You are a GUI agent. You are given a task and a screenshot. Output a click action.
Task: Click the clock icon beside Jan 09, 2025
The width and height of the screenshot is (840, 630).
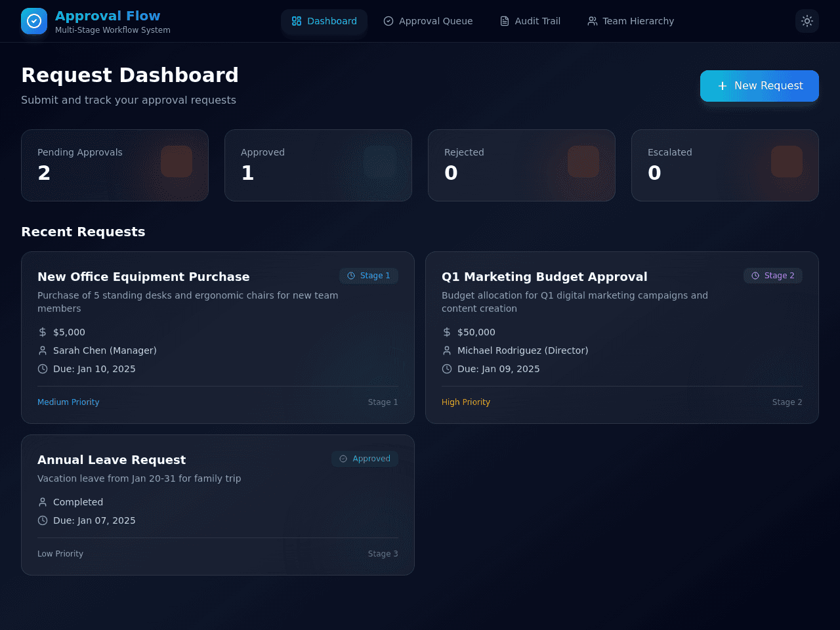(x=447, y=369)
